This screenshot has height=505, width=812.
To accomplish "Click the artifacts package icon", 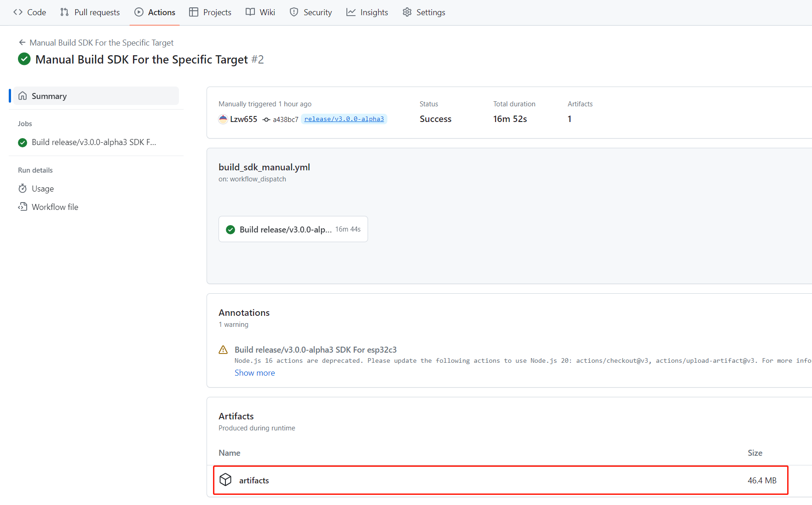I will point(225,480).
